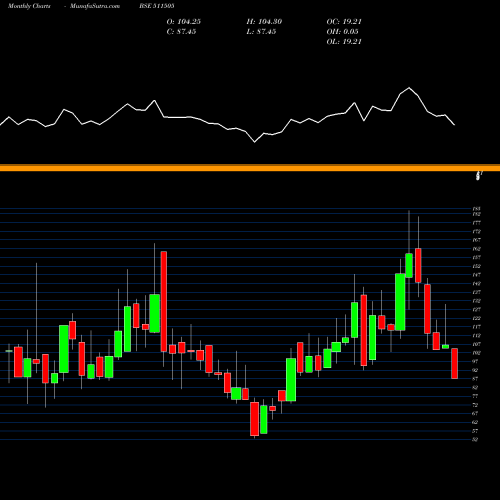Select the OL: 19.21 reading
Screen dimensions: 500x500
point(344,42)
